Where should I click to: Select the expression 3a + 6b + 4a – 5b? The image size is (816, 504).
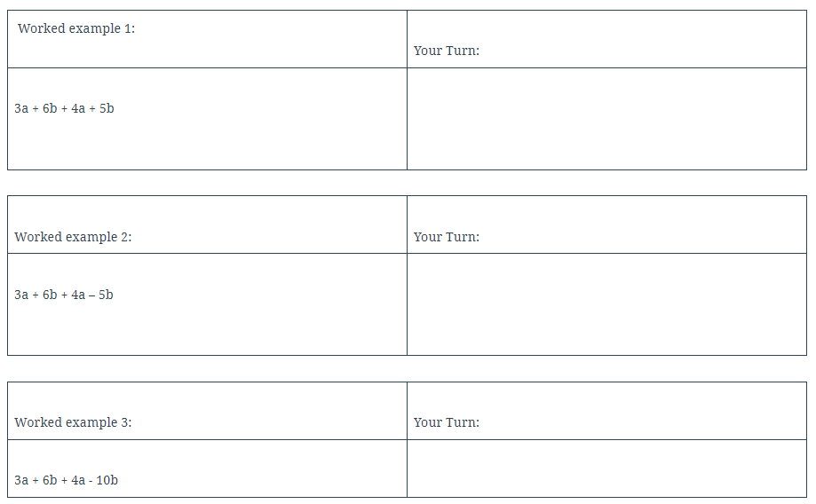[64, 295]
